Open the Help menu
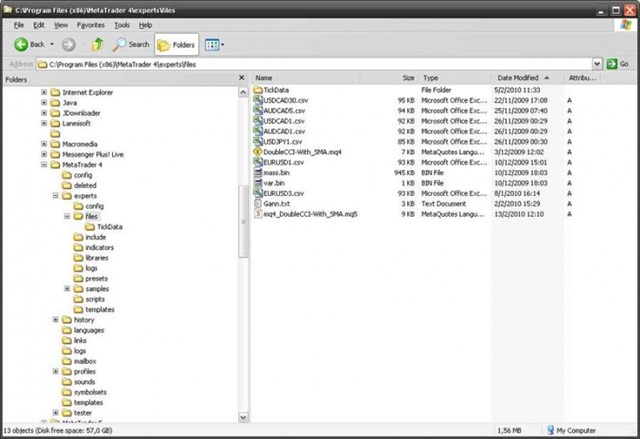Viewport: 640px width, 439px height. tap(145, 25)
